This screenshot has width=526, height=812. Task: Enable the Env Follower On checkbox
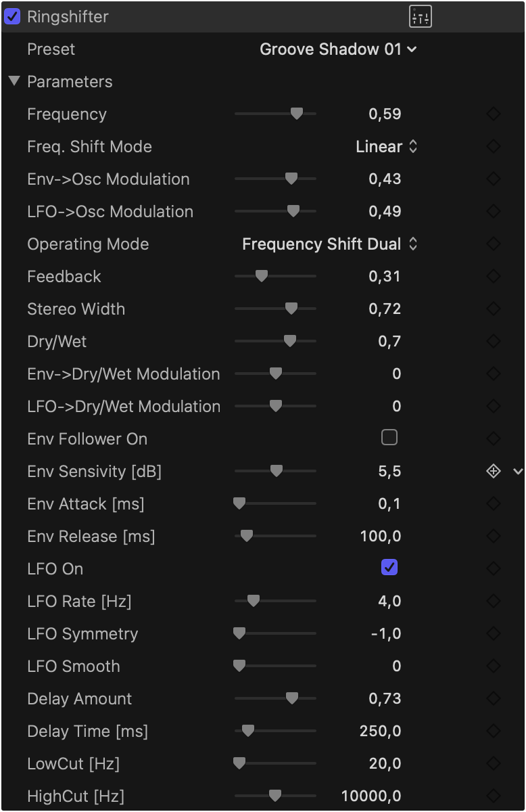click(x=389, y=438)
